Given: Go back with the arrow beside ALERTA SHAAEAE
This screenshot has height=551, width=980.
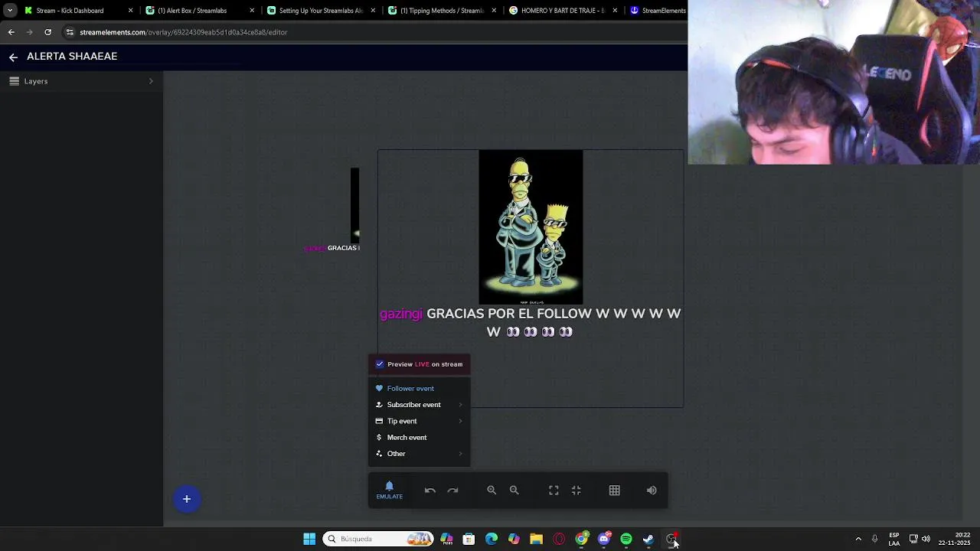Looking at the screenshot, I should pos(13,57).
